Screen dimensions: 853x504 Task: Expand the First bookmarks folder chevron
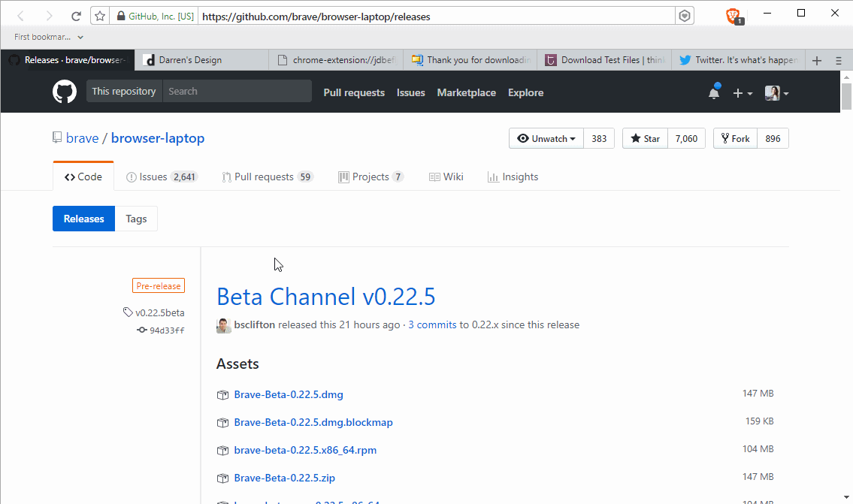click(x=80, y=38)
